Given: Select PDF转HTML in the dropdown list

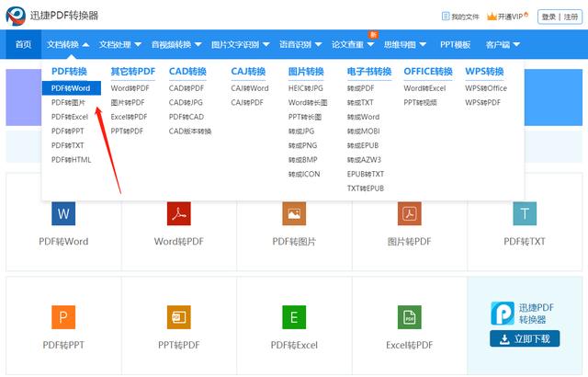Looking at the screenshot, I should pyautogui.click(x=72, y=159).
